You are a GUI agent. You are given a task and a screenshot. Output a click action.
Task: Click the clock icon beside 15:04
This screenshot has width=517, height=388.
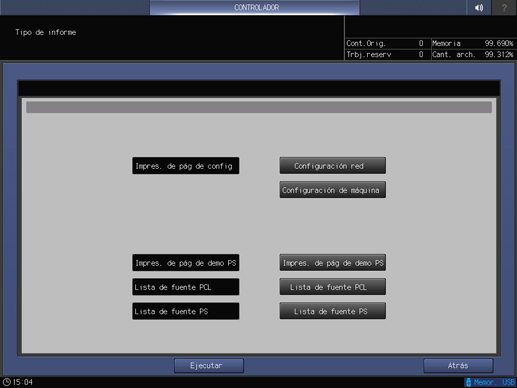6,382
